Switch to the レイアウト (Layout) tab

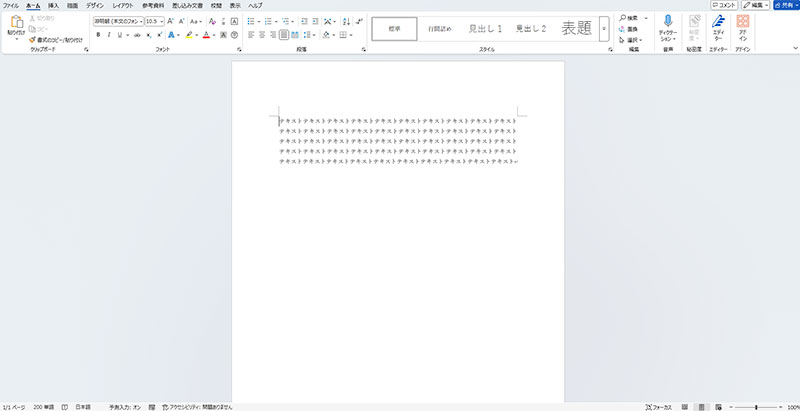(x=122, y=6)
